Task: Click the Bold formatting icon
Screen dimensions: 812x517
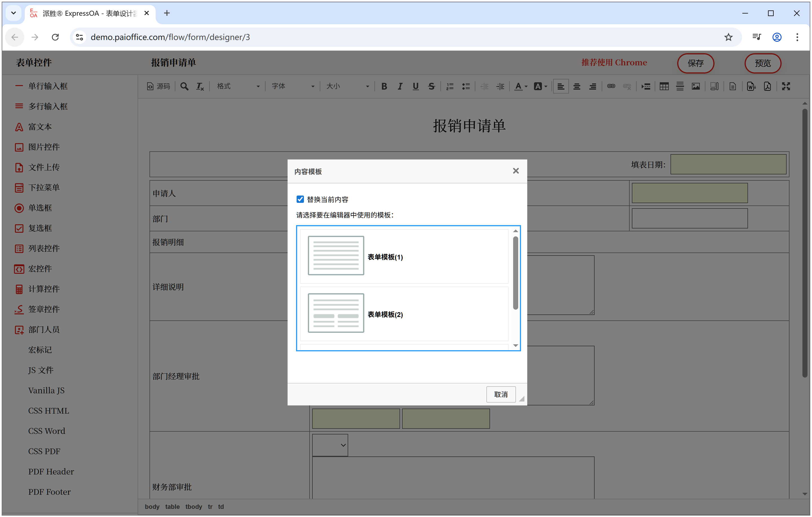Action: point(384,86)
